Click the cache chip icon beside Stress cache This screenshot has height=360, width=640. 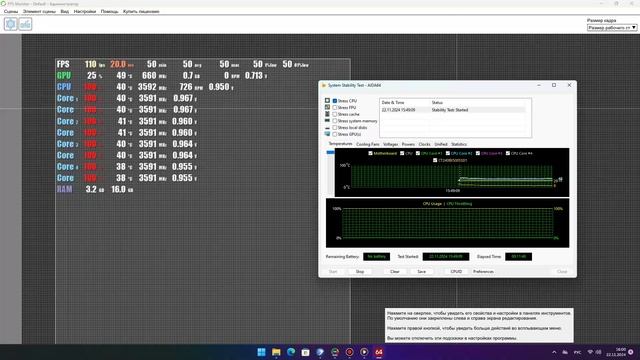point(327,114)
